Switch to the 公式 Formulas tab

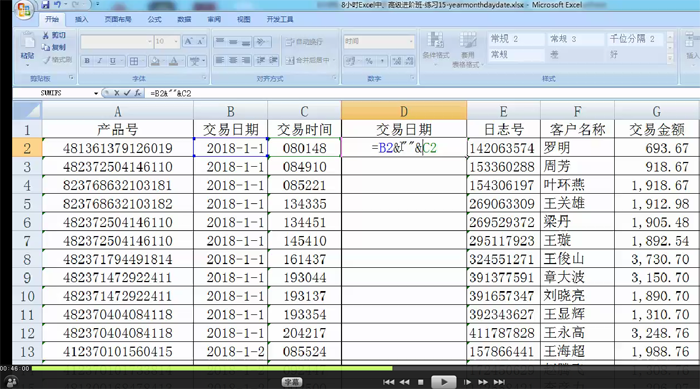(154, 19)
